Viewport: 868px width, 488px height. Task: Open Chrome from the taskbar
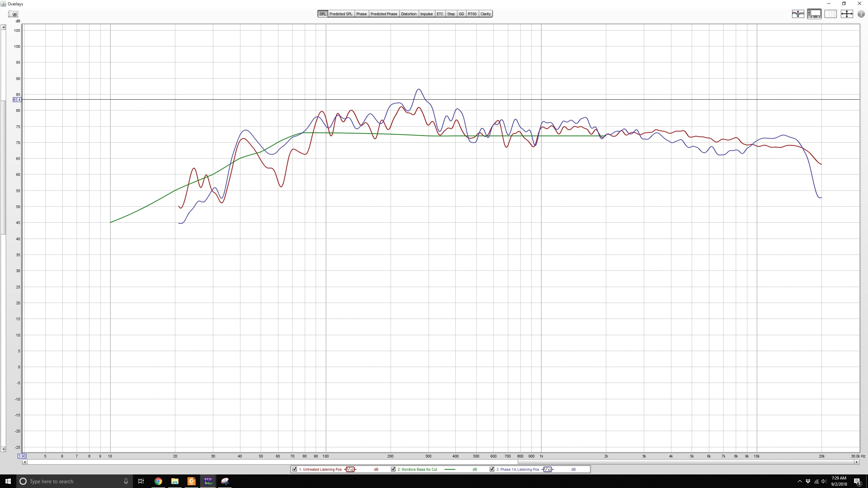[158, 481]
